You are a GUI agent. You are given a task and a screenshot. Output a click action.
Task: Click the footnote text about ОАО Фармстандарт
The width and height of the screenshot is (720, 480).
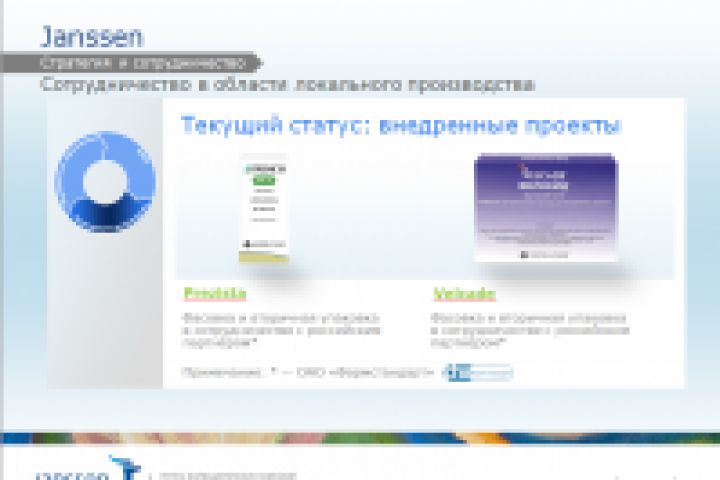pyautogui.click(x=308, y=372)
